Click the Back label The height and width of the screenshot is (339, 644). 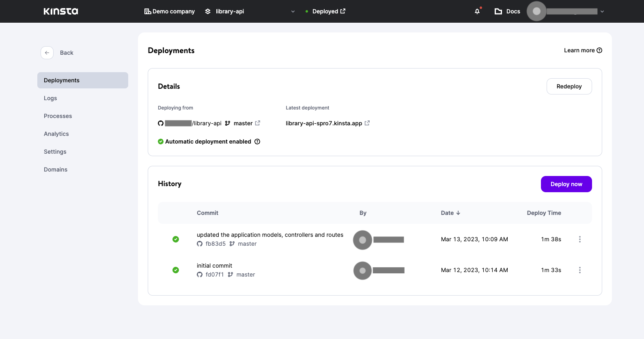(67, 53)
